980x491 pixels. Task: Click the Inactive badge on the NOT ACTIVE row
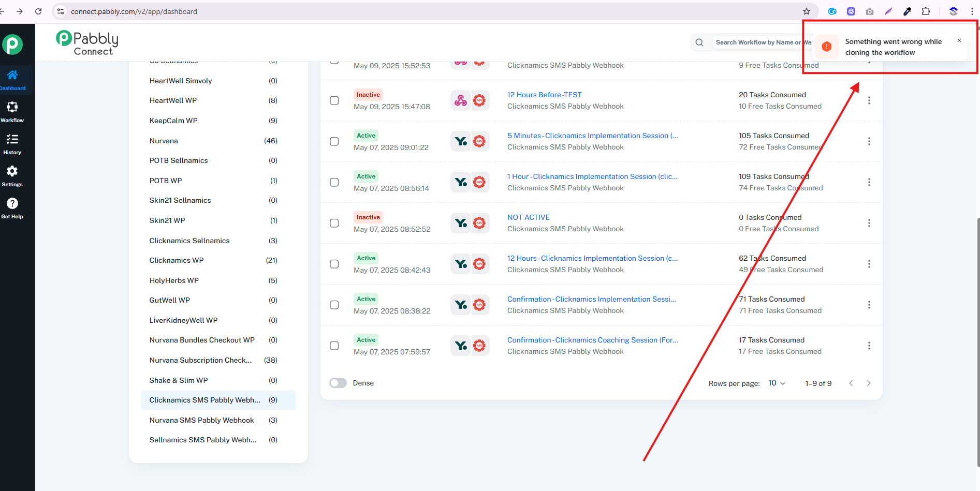(x=368, y=217)
